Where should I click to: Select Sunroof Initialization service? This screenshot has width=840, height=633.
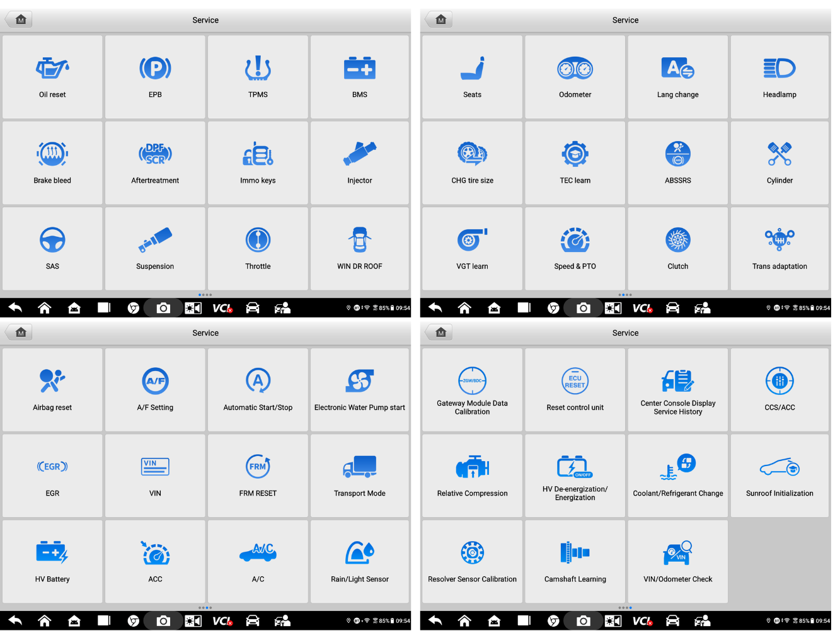pyautogui.click(x=780, y=476)
